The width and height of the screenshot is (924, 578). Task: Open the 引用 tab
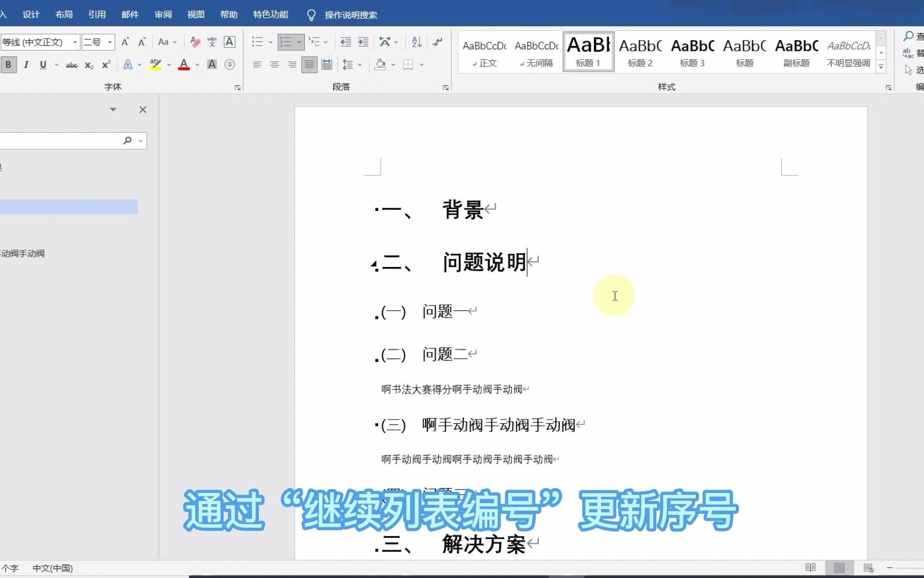pos(97,14)
